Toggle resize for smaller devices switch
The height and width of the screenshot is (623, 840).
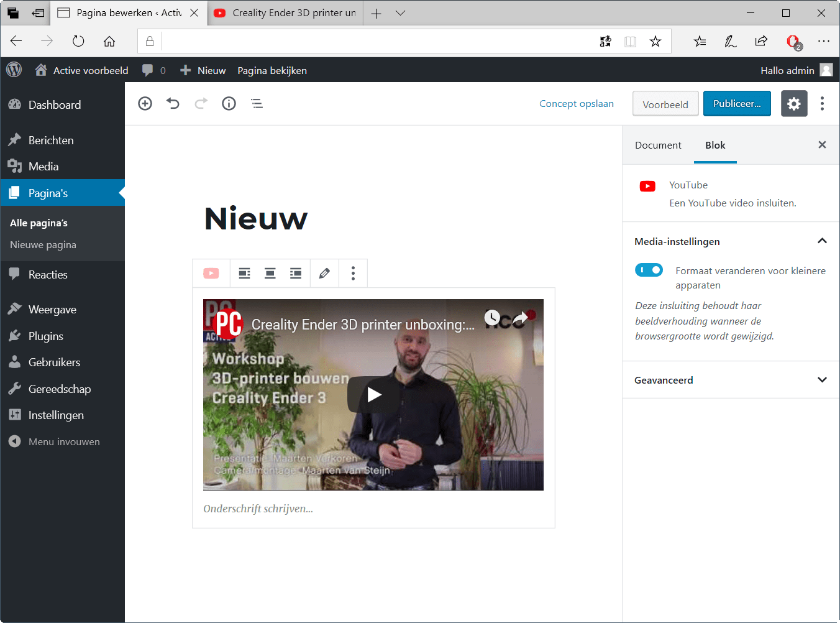[x=649, y=270]
